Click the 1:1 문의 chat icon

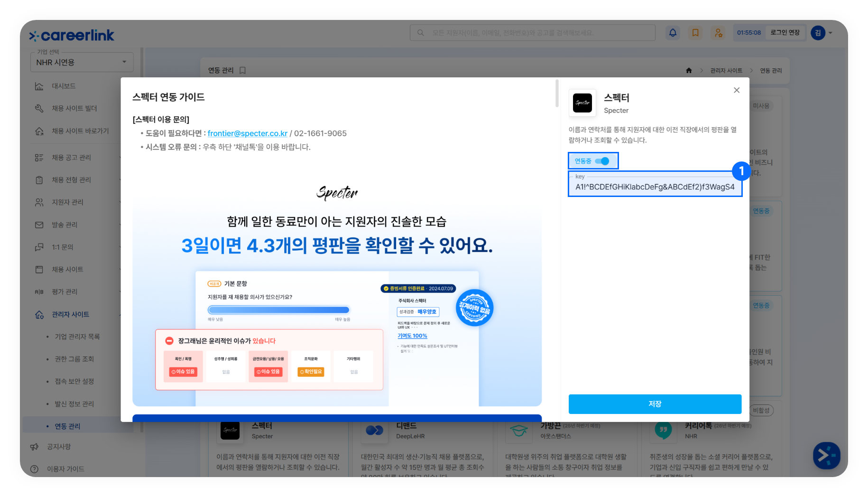pyautogui.click(x=39, y=247)
